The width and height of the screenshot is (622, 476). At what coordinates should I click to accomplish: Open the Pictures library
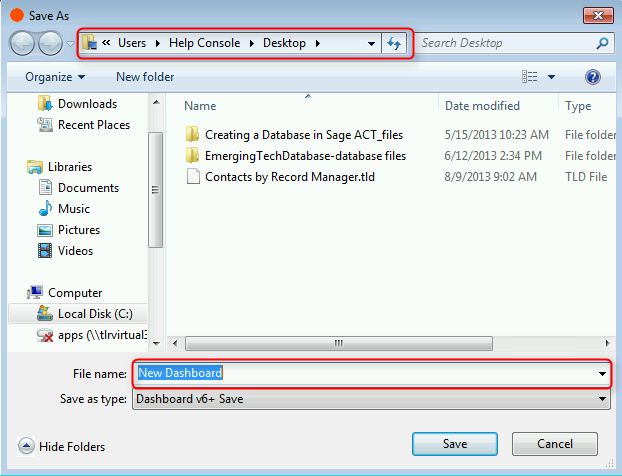[x=79, y=230]
